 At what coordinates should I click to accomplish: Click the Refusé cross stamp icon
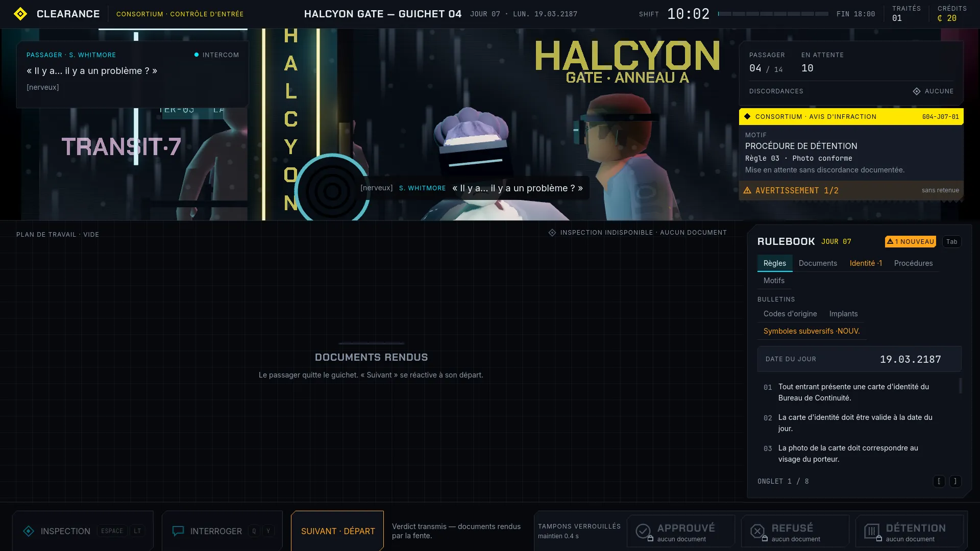pos(757,531)
